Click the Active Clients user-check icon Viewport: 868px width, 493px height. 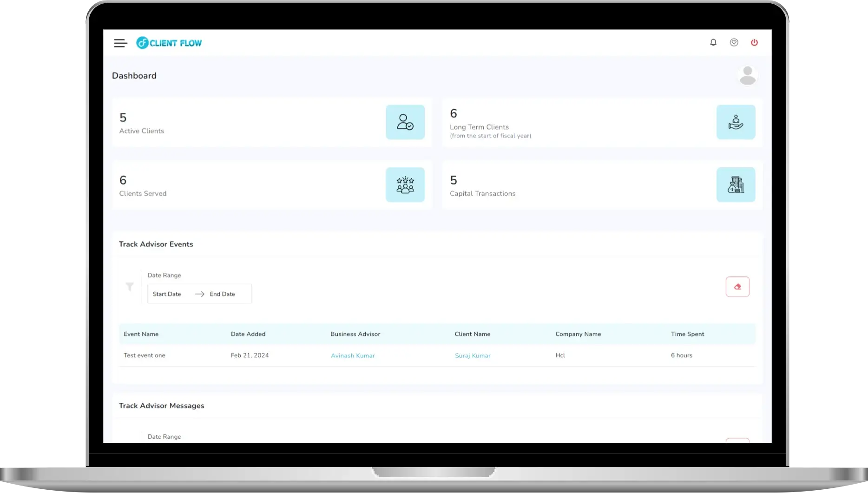point(405,122)
